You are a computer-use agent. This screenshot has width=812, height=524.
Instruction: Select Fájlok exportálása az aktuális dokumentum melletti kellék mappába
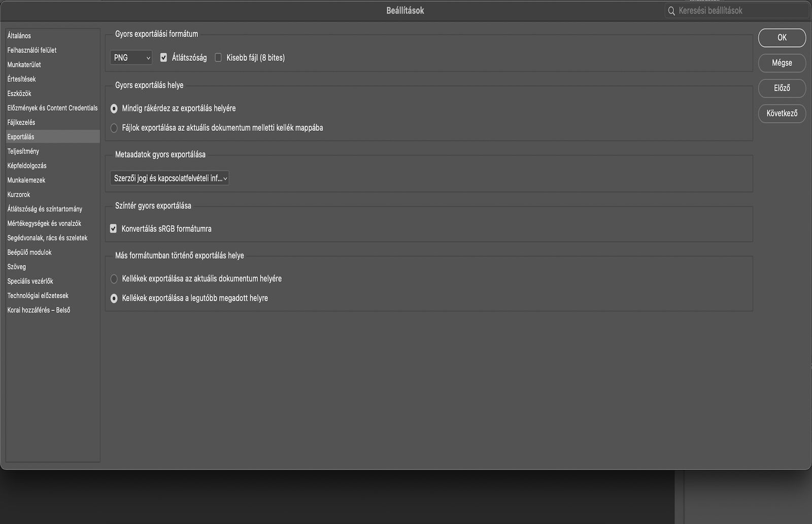pos(114,128)
